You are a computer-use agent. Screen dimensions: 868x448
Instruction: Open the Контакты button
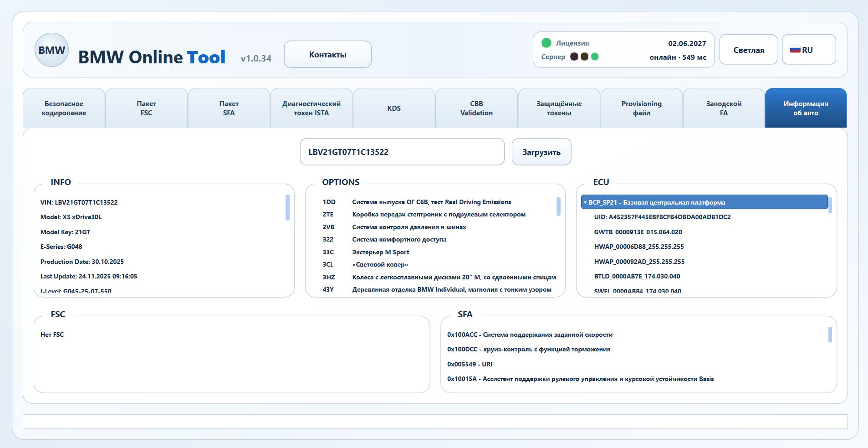click(x=328, y=54)
